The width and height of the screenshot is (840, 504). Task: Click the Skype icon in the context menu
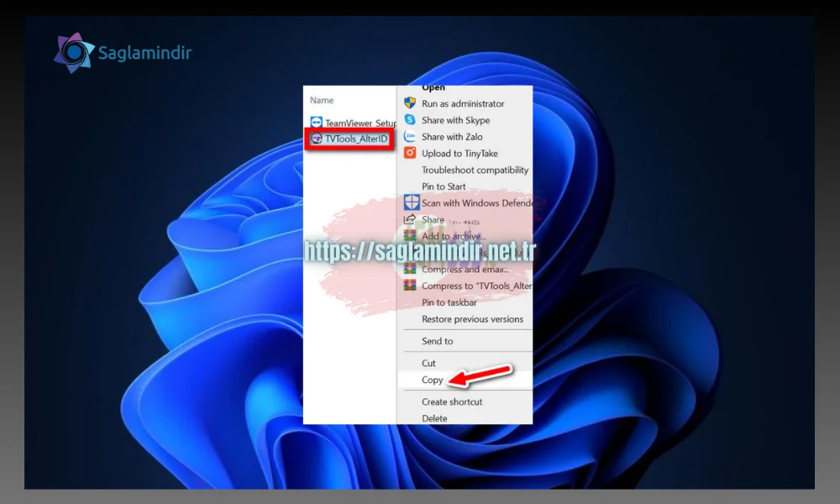point(410,119)
